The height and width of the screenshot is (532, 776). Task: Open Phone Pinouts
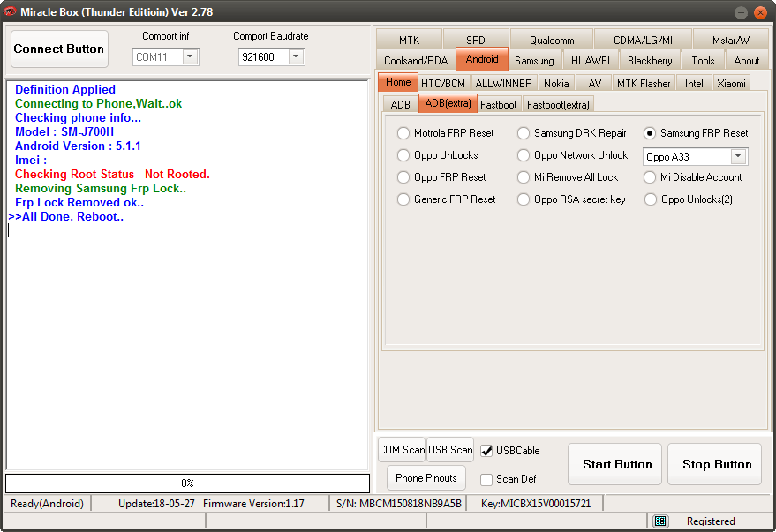[x=426, y=477]
